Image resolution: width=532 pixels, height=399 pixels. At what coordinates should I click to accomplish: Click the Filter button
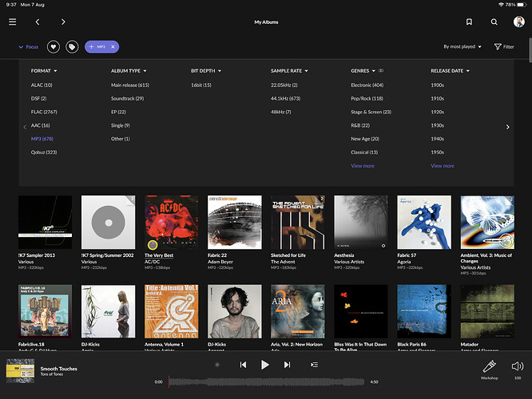coord(504,47)
